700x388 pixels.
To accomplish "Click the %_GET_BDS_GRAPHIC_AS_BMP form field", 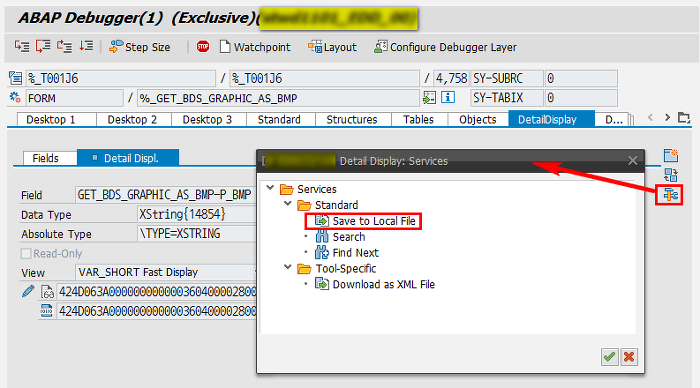I will tap(278, 98).
